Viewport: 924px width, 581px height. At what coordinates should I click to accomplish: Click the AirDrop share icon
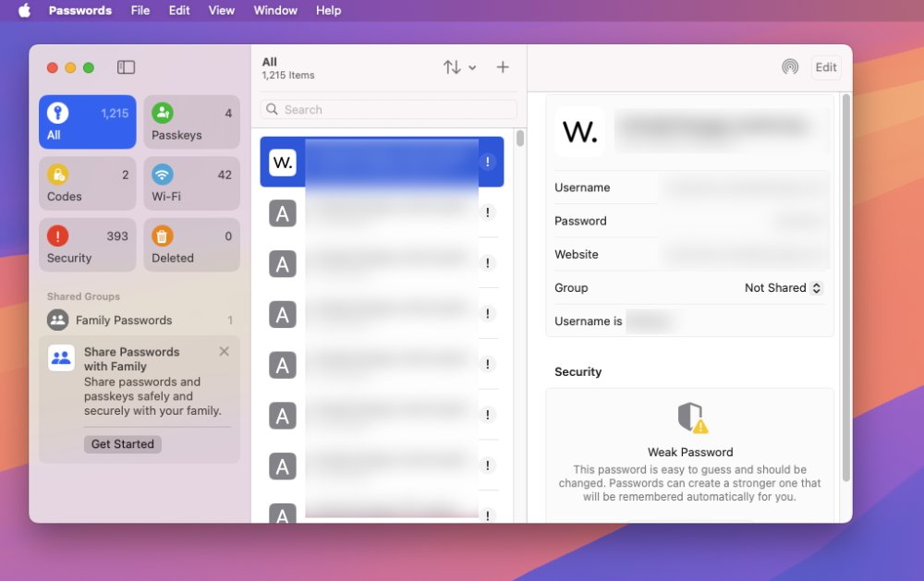point(790,67)
